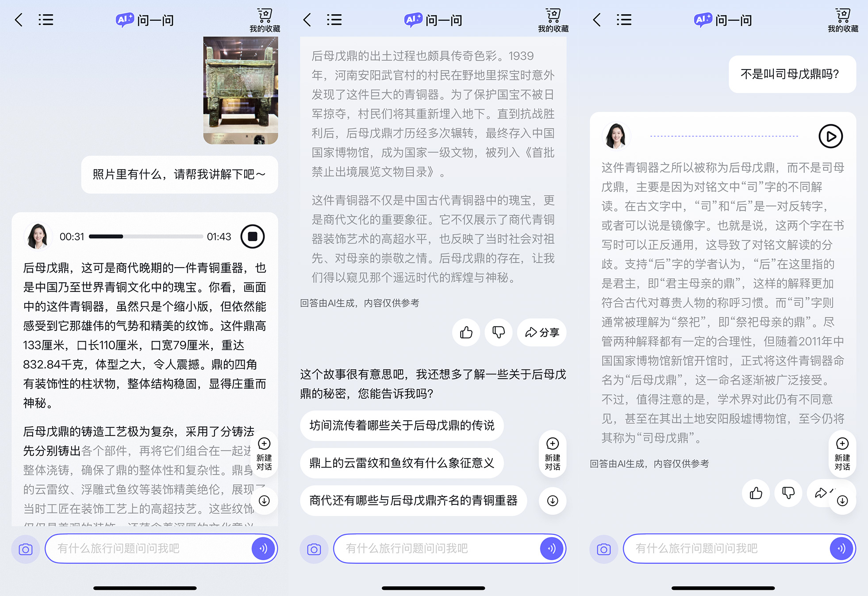
Task: Thumbs-up the 司母戊鼎 explanation in right panel
Action: (x=756, y=493)
